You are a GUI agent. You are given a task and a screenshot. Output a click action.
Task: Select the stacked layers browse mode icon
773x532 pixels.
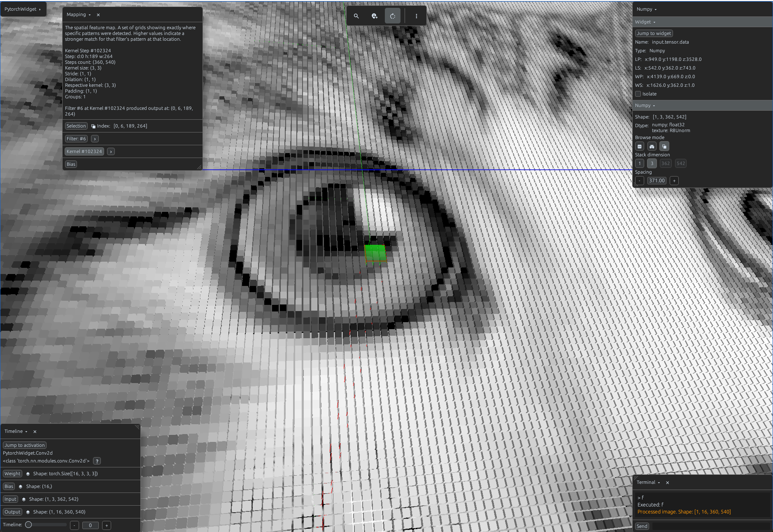[664, 146]
